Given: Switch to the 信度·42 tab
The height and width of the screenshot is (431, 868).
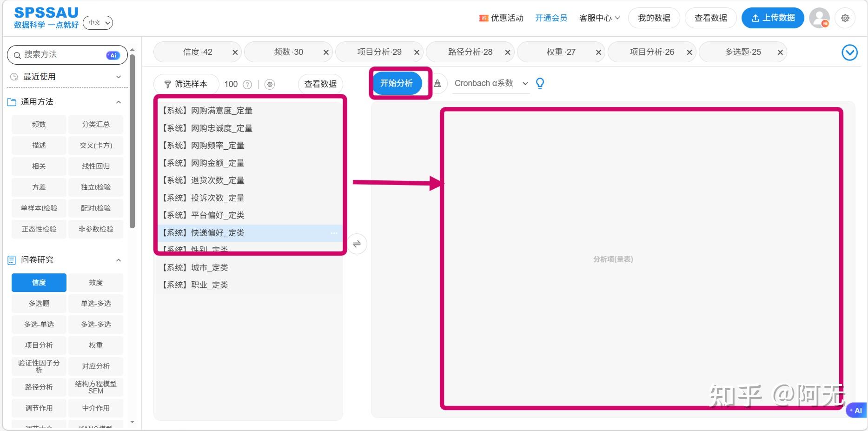Looking at the screenshot, I should (x=198, y=52).
